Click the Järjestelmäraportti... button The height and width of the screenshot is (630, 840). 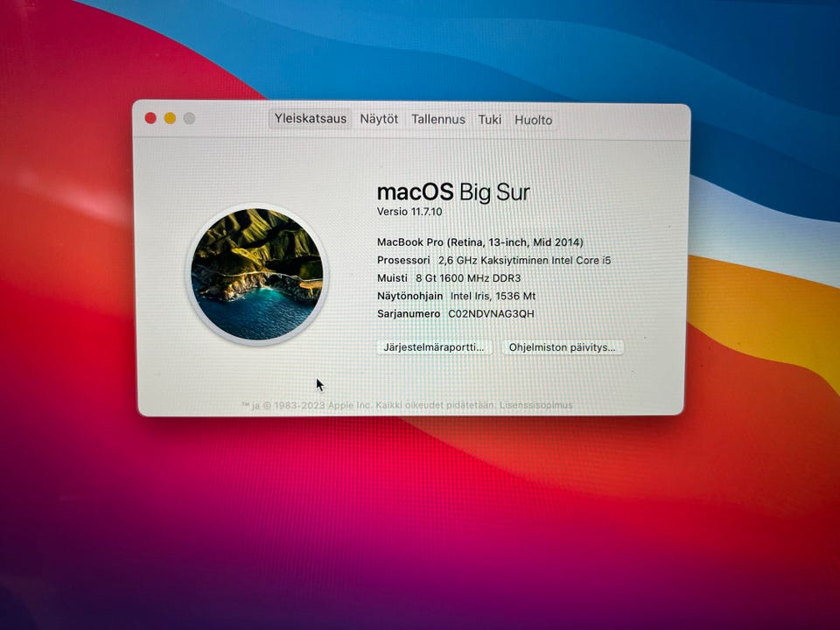[434, 347]
